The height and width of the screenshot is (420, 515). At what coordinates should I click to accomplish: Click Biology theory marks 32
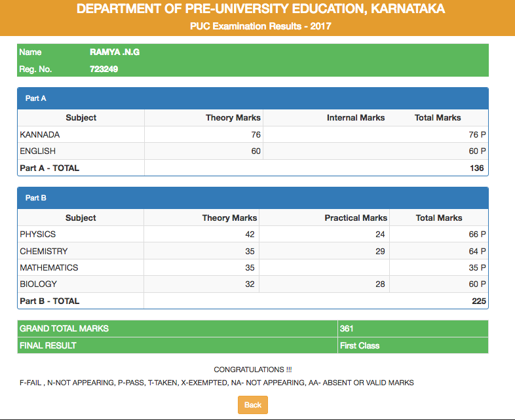250,284
